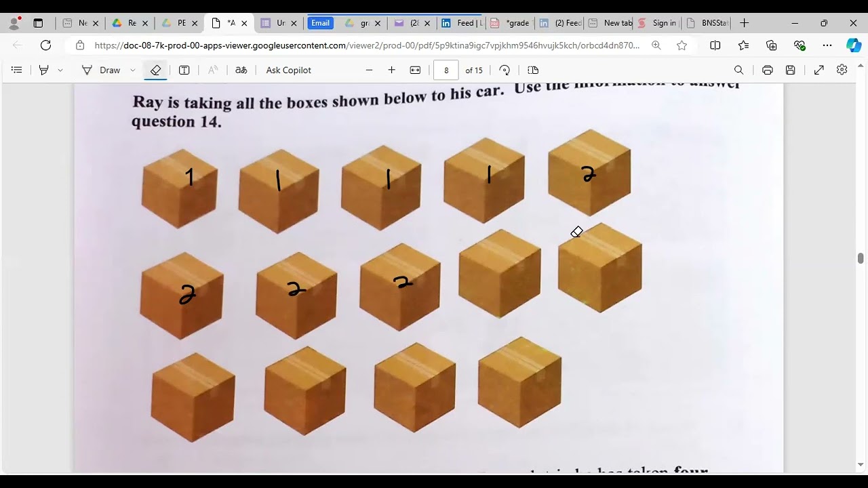Viewport: 868px width, 488px height.
Task: Switch to the BNSStat tab
Action: 708,23
